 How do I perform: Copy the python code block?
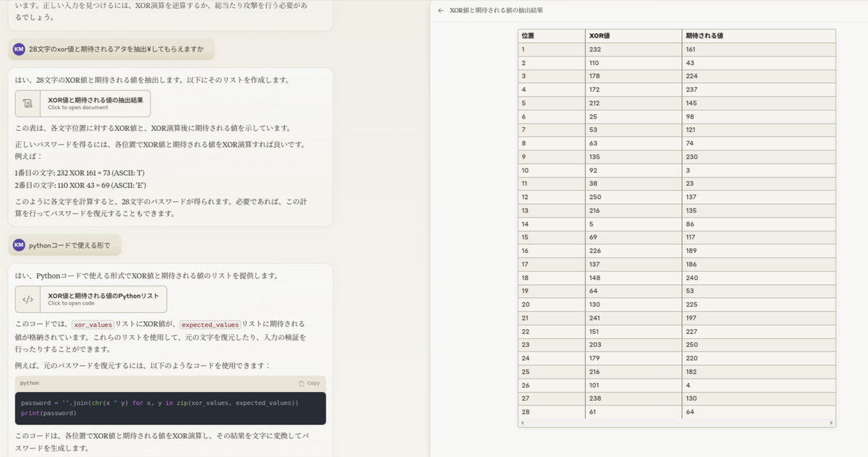[x=309, y=383]
